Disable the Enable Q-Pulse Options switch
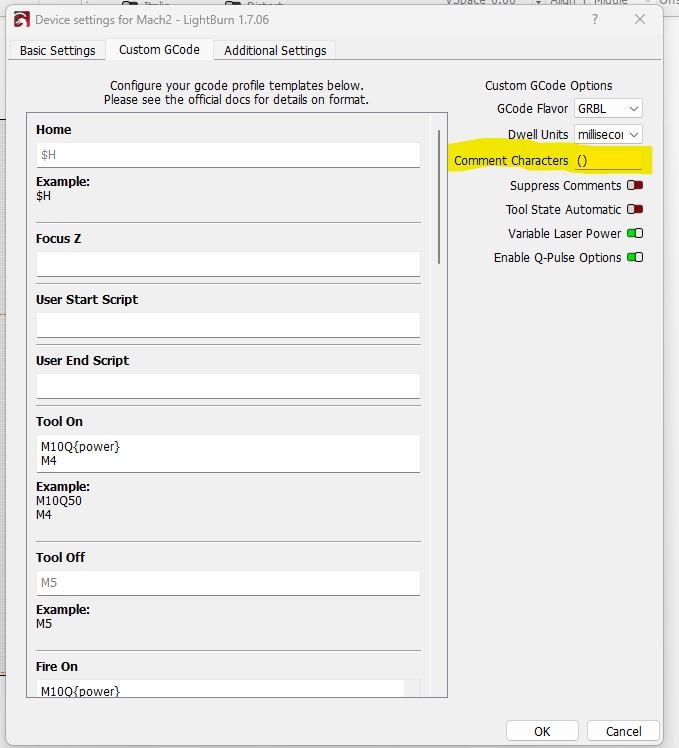 click(635, 257)
